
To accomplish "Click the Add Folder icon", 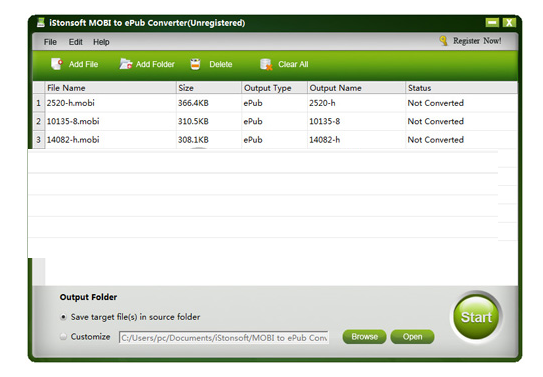I will tap(126, 64).
